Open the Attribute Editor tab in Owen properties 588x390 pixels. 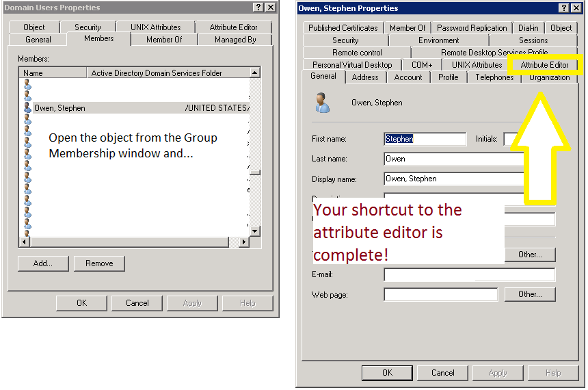(x=544, y=65)
